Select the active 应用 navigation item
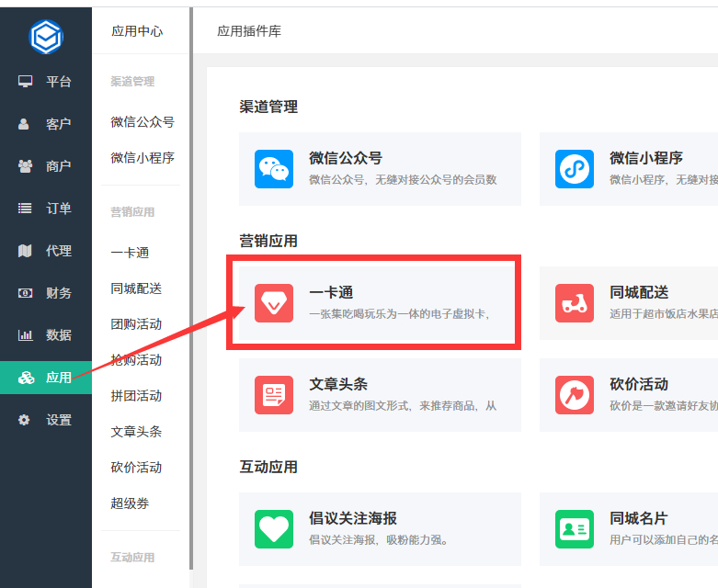The image size is (718, 588). click(x=46, y=378)
